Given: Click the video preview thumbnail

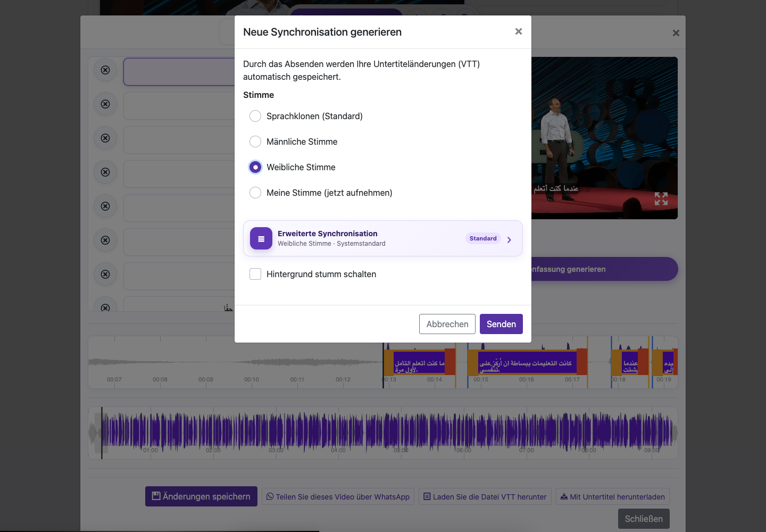Looking at the screenshot, I should pos(604,138).
